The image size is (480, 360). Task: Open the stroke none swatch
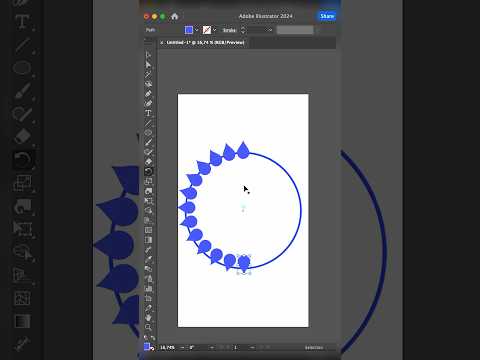(207, 30)
